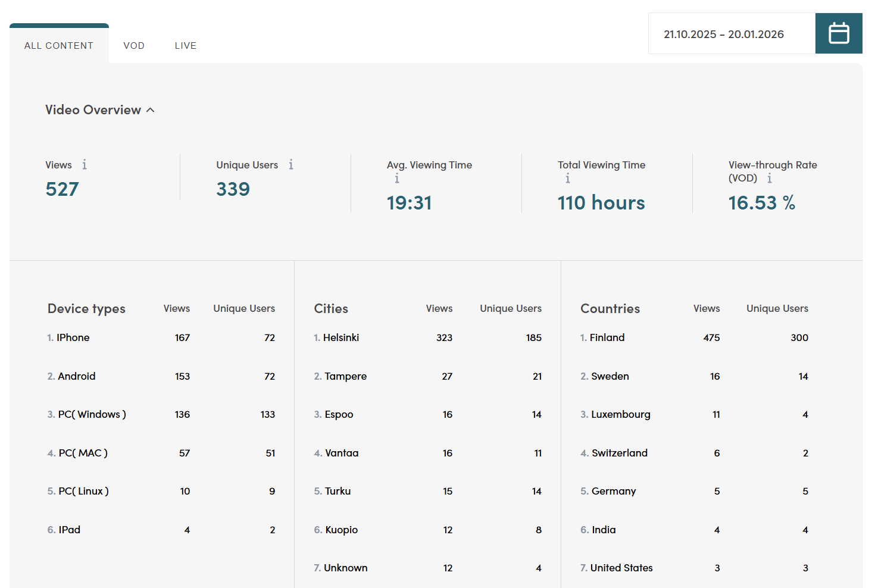This screenshot has height=588, width=872.
Task: Click IPhone in the Device types list
Action: point(73,337)
